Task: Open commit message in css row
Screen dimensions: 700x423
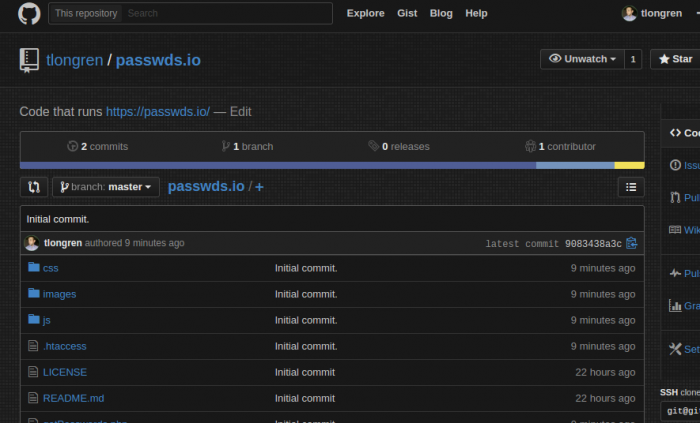Action: pos(306,268)
